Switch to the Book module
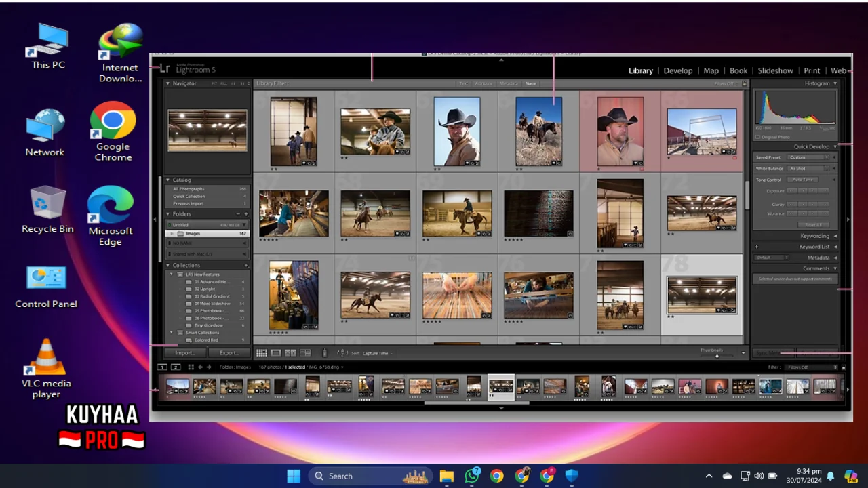The width and height of the screenshot is (868, 488). click(x=738, y=70)
